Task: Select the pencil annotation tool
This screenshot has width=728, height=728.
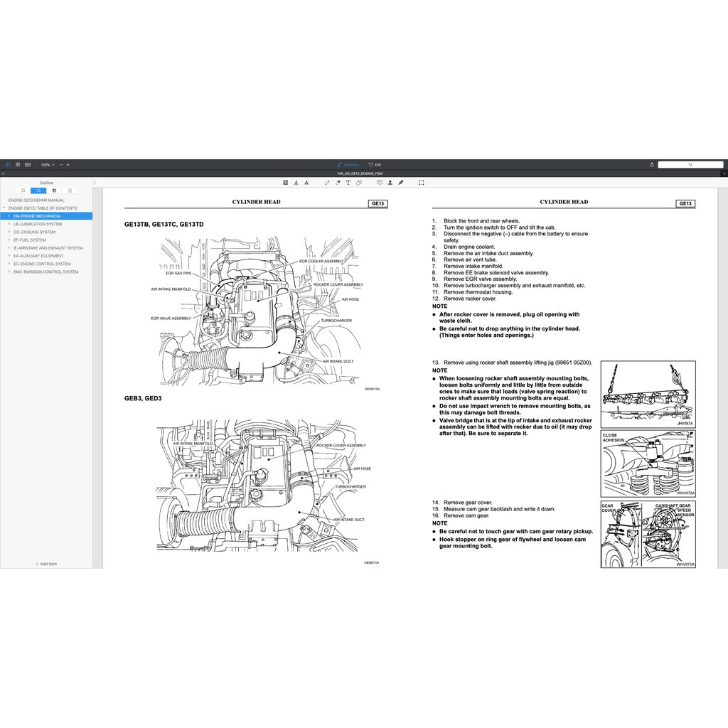Action: (x=327, y=183)
